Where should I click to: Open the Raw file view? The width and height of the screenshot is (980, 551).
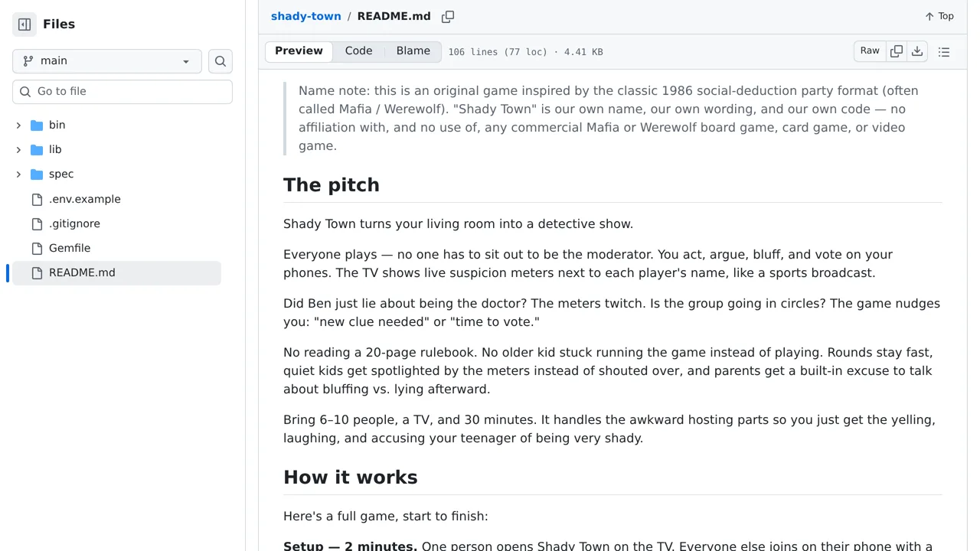tap(870, 51)
